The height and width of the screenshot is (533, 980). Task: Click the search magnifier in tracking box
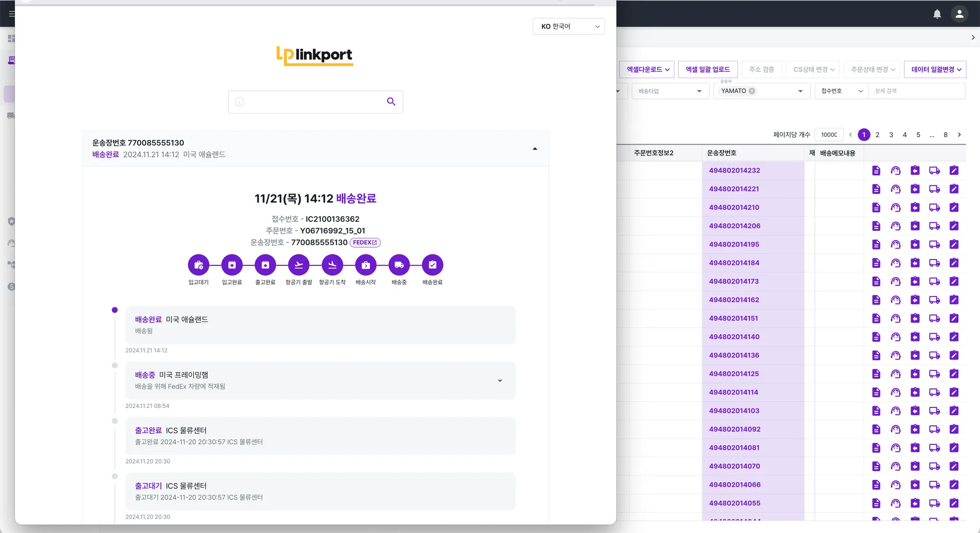point(391,102)
